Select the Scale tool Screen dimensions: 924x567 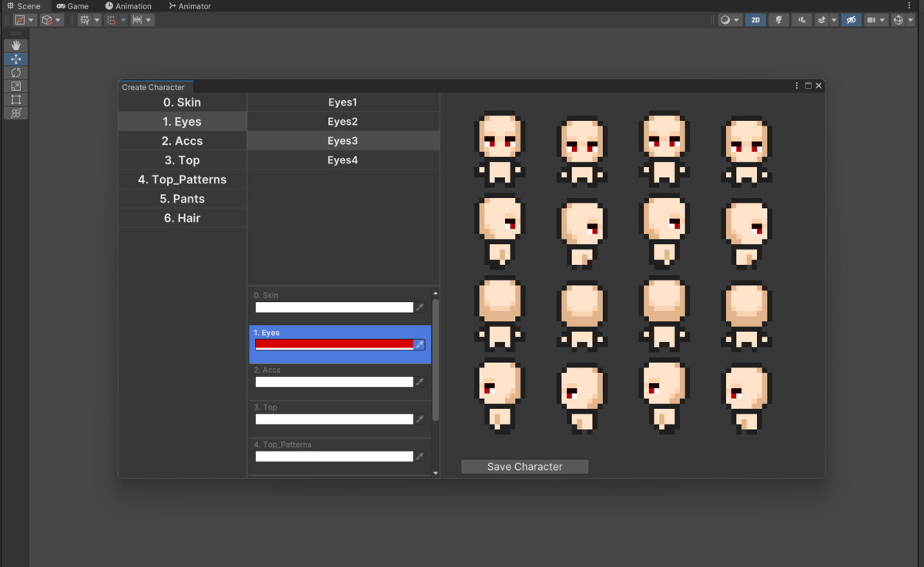coord(15,86)
